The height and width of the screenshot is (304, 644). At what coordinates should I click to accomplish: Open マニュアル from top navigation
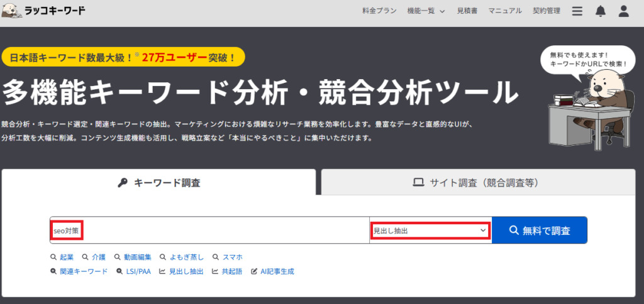[505, 11]
